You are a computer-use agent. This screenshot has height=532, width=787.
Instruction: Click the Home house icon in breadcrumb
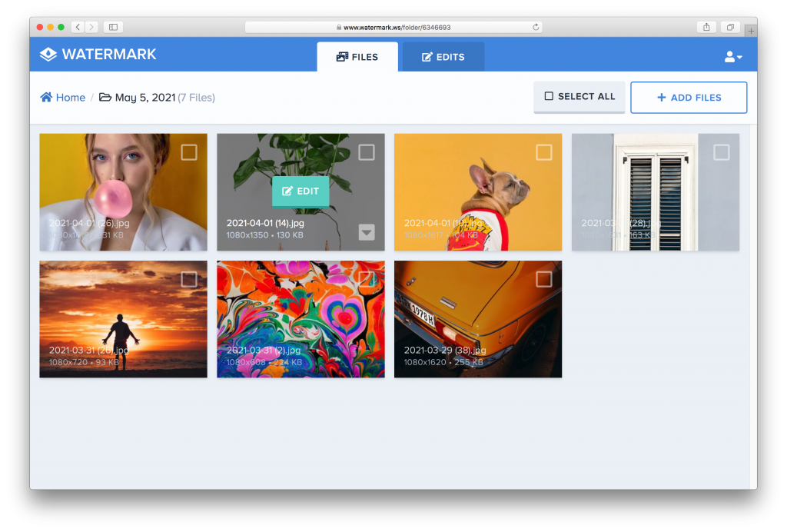pyautogui.click(x=46, y=97)
